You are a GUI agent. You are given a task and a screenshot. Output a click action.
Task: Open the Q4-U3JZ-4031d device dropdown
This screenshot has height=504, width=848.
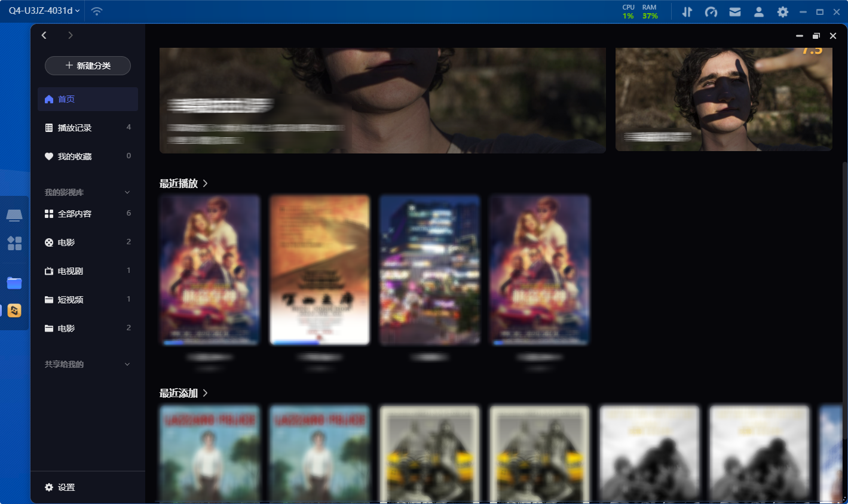44,11
